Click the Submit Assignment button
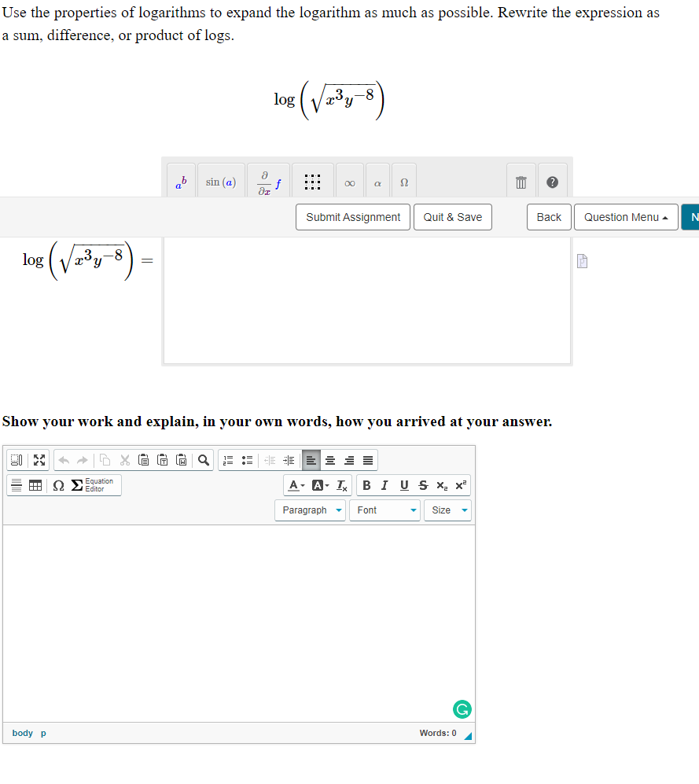Image resolution: width=699 pixels, height=784 pixels. [x=352, y=217]
